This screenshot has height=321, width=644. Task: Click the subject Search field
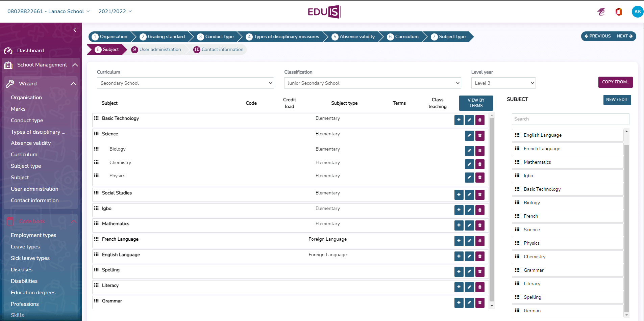pos(570,119)
